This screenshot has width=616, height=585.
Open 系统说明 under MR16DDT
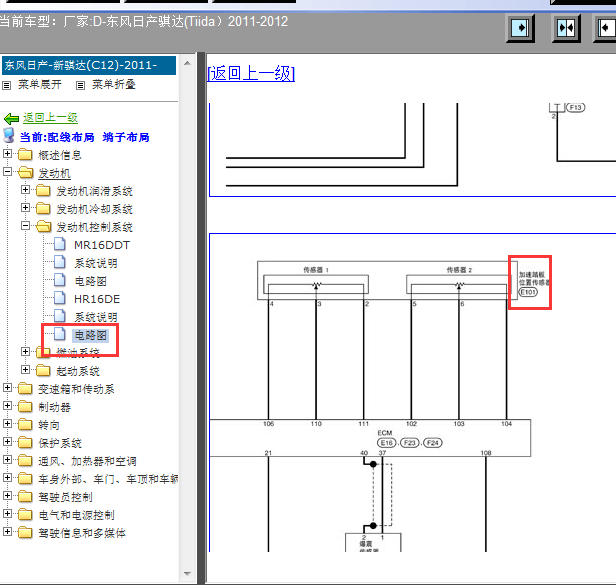pyautogui.click(x=96, y=263)
